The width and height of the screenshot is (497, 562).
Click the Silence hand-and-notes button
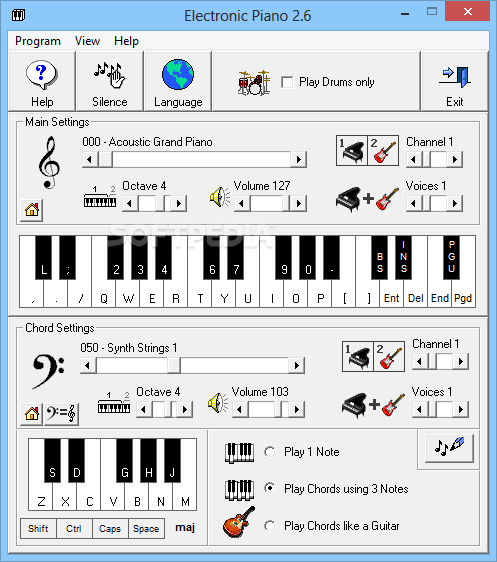(110, 82)
